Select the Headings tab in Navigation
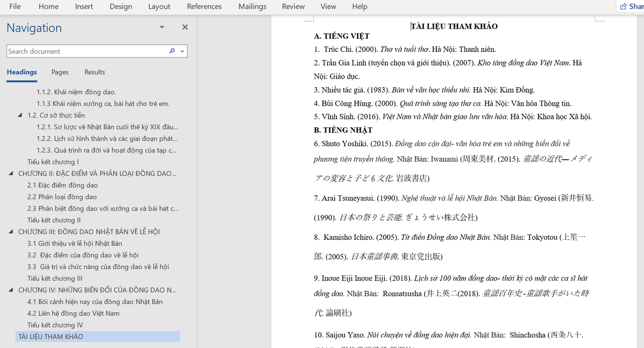Viewport: 644px width, 348px height. [x=22, y=72]
